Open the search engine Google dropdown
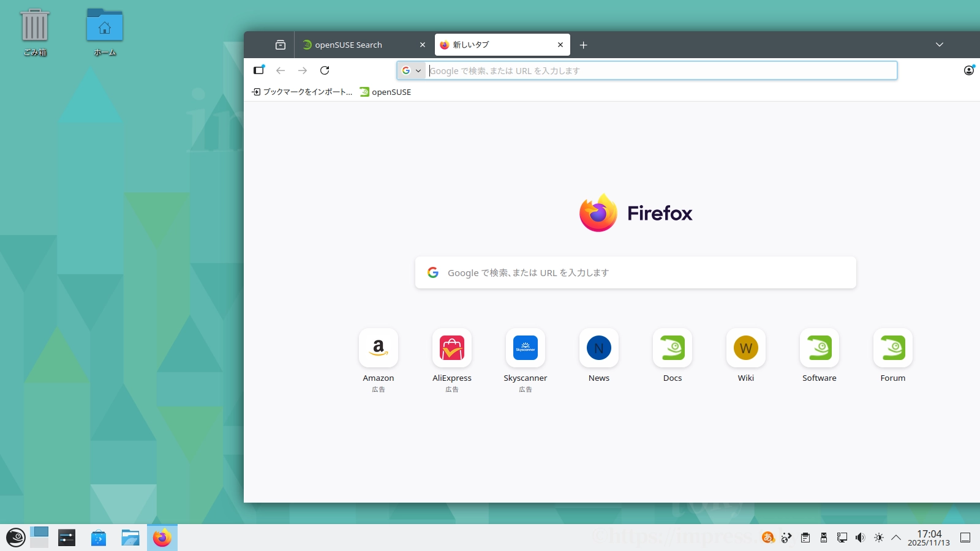This screenshot has width=980, height=551. [411, 70]
